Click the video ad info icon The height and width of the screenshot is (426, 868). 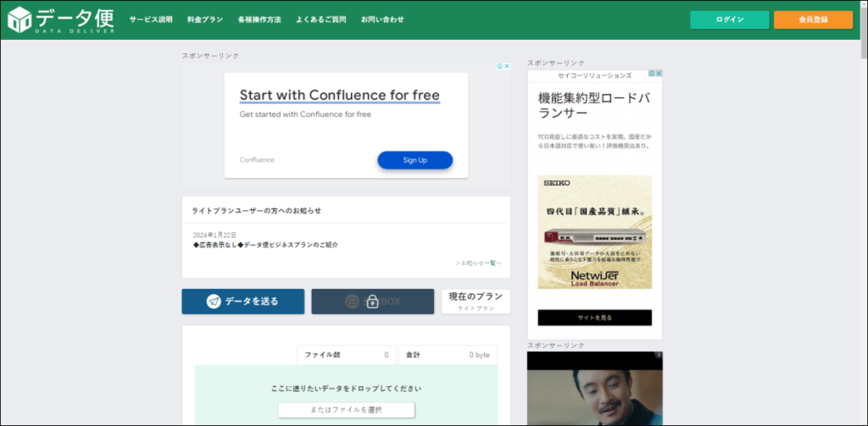point(659,355)
